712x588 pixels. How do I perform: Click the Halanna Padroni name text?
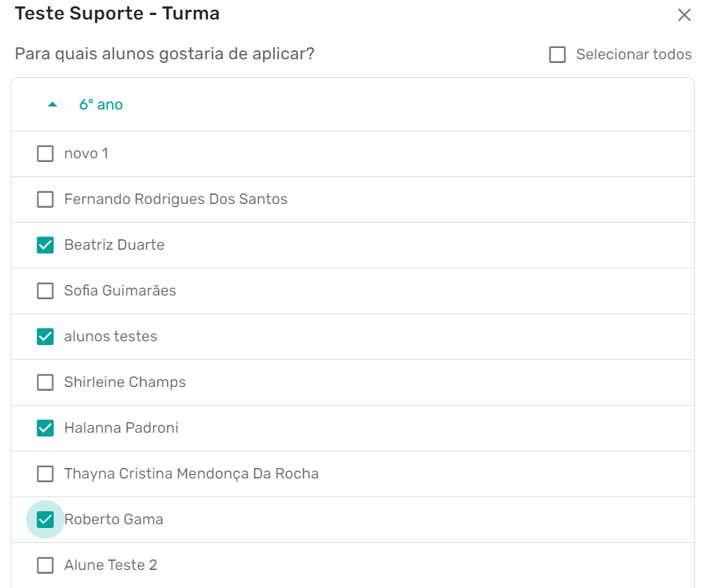pyautogui.click(x=121, y=428)
